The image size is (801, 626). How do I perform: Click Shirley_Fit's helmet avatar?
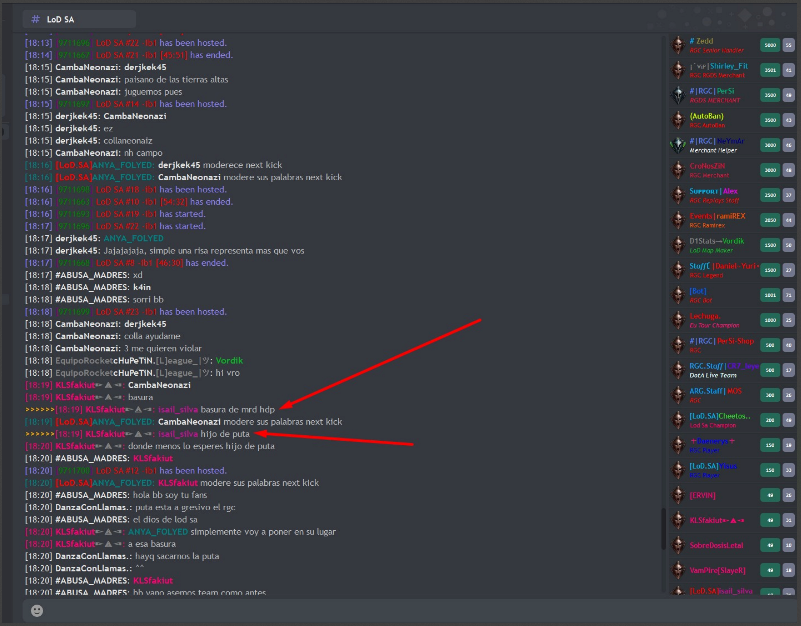[x=678, y=70]
